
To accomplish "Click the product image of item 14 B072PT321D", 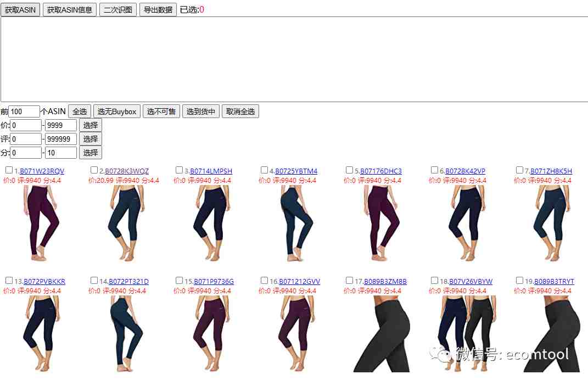I will pos(127,333).
